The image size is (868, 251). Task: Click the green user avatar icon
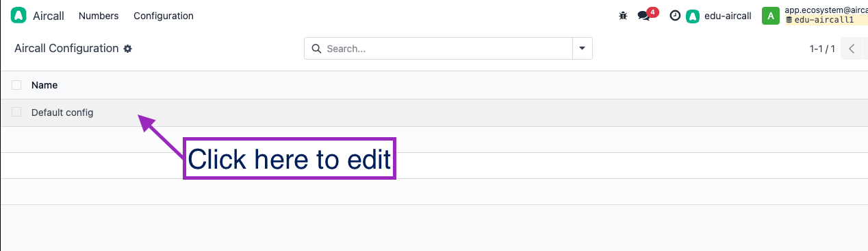[771, 16]
